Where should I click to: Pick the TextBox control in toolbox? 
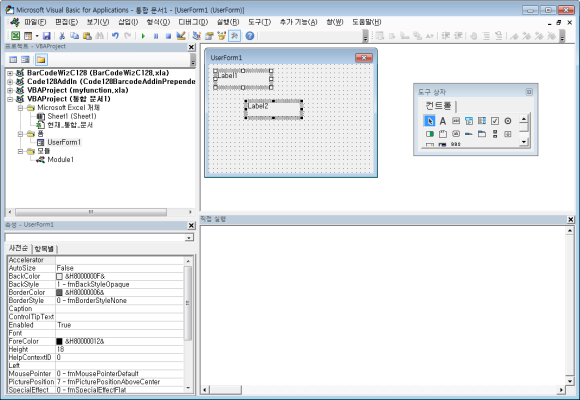456,121
